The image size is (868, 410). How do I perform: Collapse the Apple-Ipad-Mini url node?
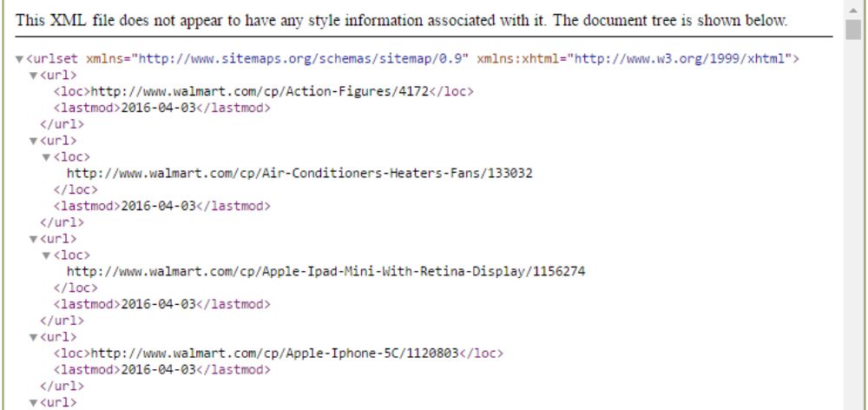coord(33,240)
